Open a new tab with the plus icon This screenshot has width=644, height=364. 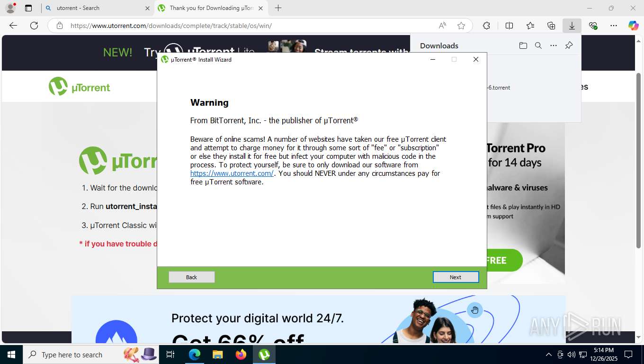click(278, 8)
